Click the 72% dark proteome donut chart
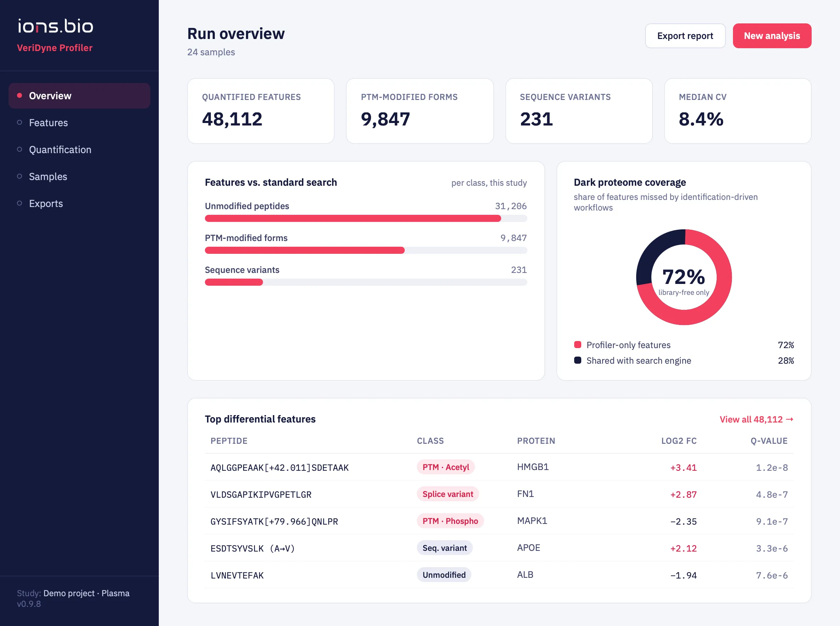 pos(683,277)
